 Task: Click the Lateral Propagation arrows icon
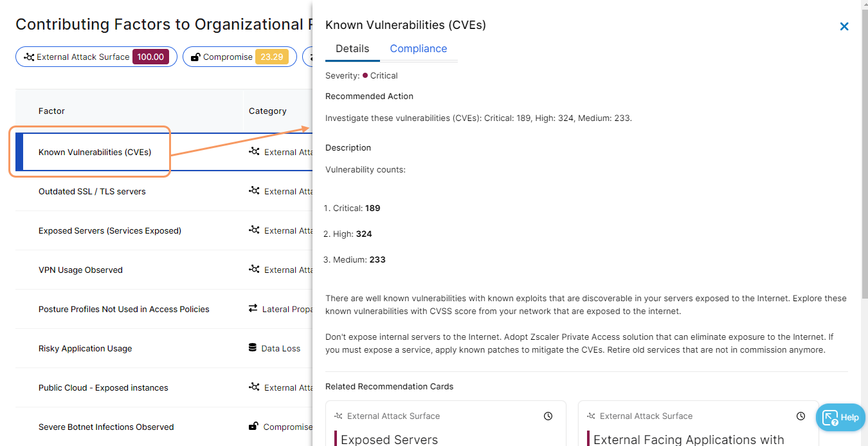[x=253, y=309]
